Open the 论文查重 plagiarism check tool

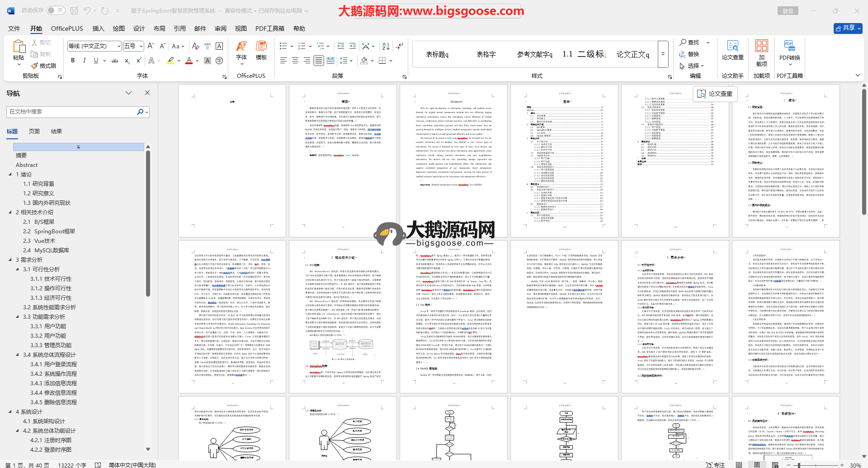point(732,50)
